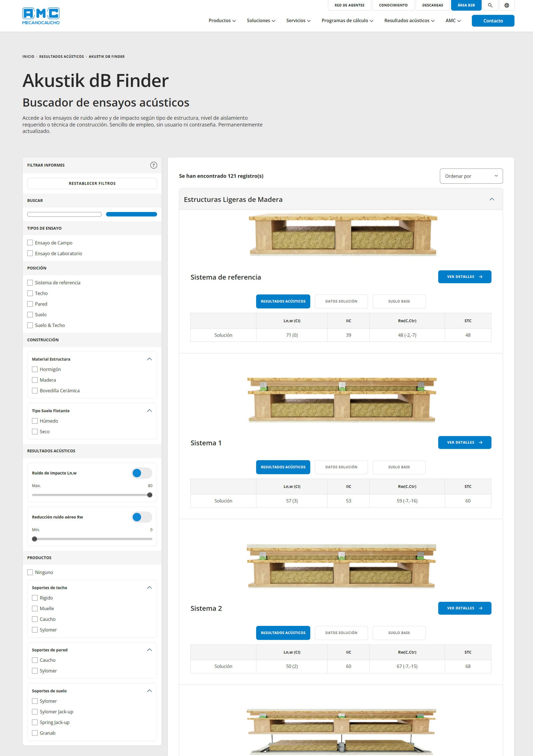Screen dimensions: 533x756
Task: Open the Soluciones menu
Action: point(261,20)
